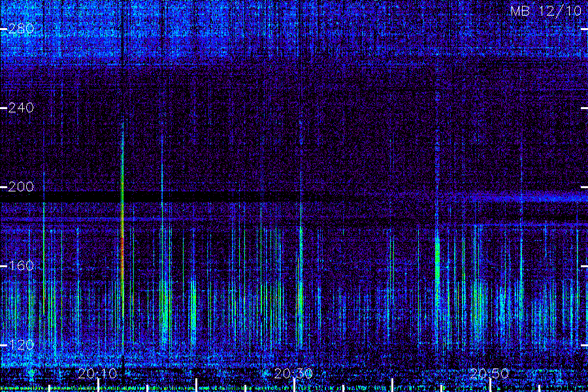Click the 120 frequency axis label
Image resolution: width=588 pixels, height=392 pixels.
coord(21,345)
